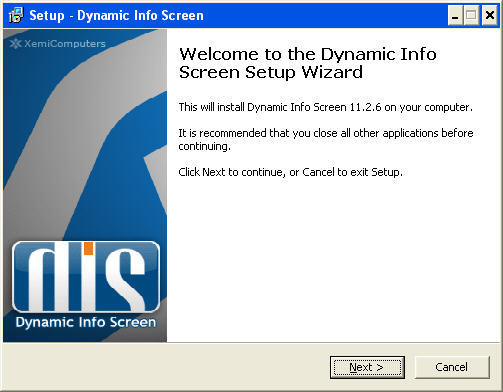Click the text 'This will install Dynamic Info Screen 11.2.6'
The height and width of the screenshot is (392, 503).
[x=280, y=107]
